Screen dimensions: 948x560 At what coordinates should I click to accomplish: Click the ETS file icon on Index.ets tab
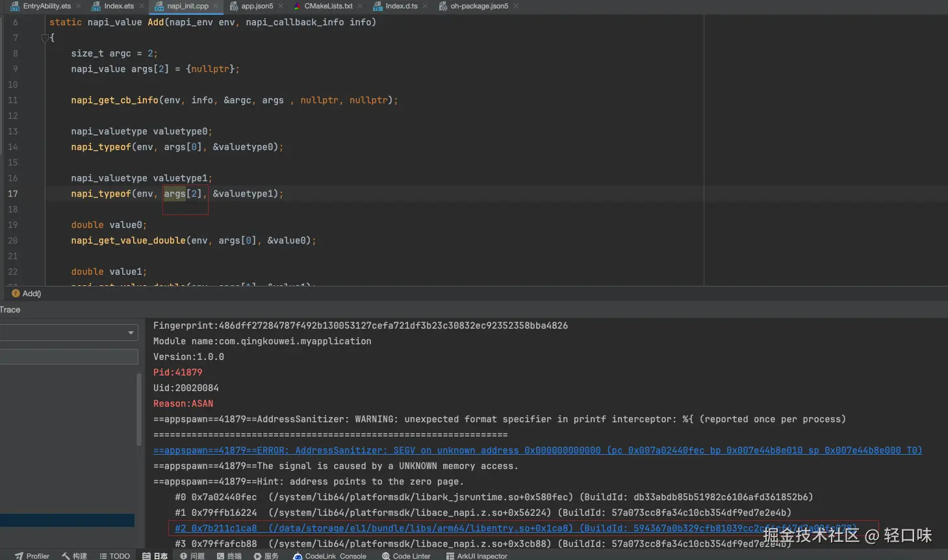click(96, 6)
